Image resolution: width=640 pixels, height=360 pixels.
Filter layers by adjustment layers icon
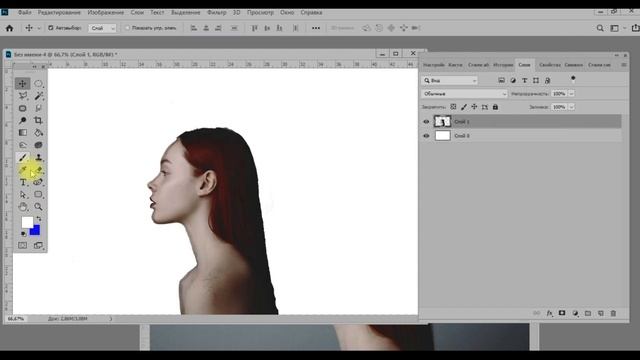513,80
